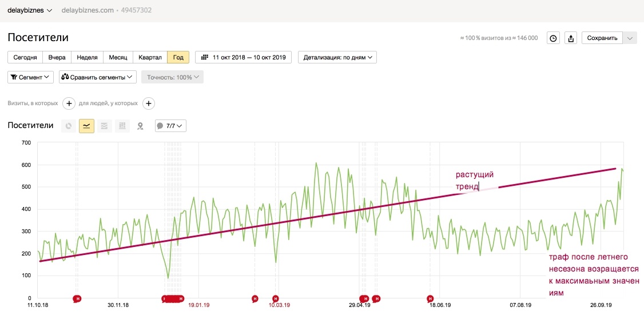Click the export/share icon
Screen dimensions: 644x327
[x=571, y=38]
